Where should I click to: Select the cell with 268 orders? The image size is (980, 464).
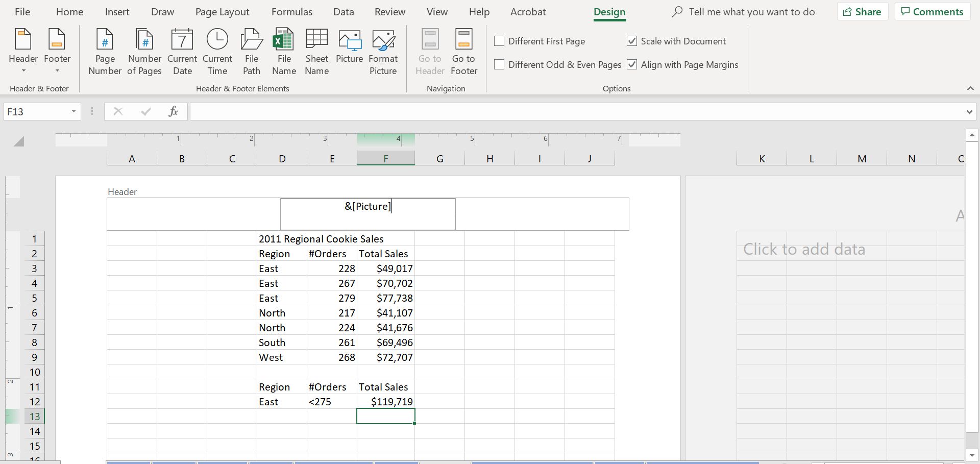[332, 357]
